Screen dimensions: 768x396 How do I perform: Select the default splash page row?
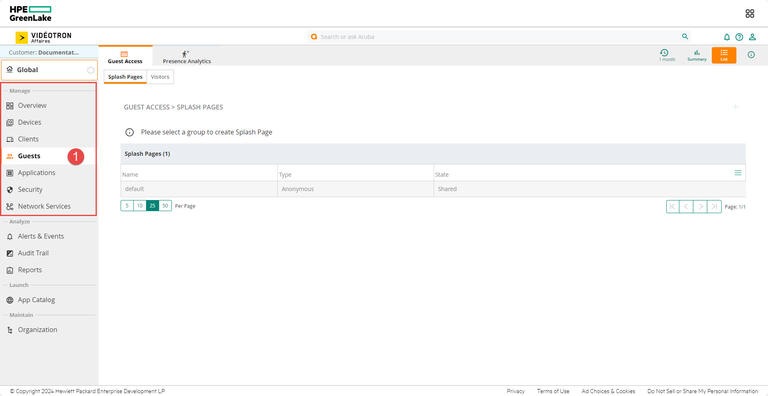click(433, 189)
